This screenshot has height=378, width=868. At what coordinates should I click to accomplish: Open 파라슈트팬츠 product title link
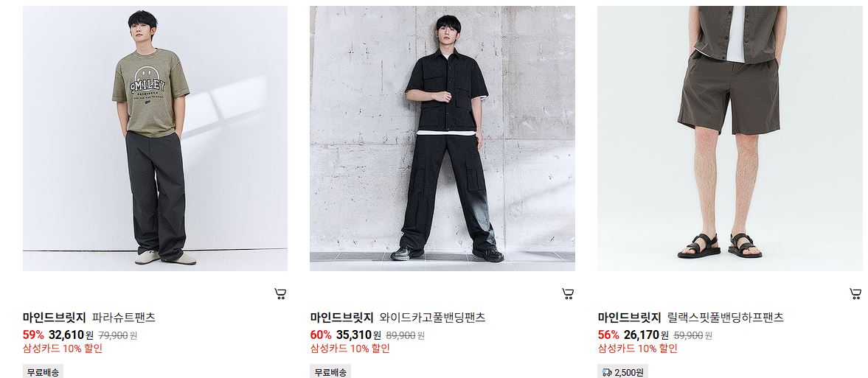123,318
